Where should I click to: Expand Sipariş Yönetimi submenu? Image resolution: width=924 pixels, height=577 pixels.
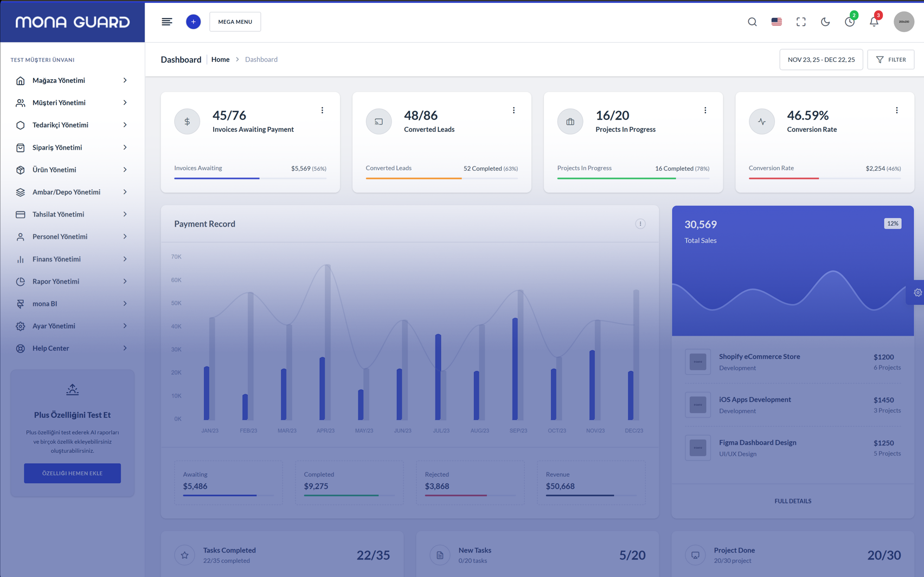(x=72, y=148)
